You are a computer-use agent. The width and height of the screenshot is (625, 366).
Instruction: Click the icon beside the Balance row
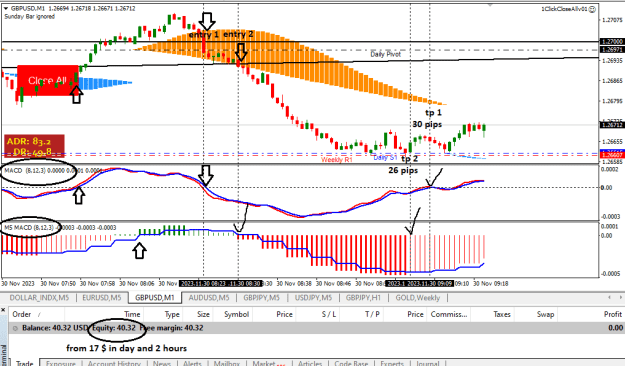click(15, 328)
